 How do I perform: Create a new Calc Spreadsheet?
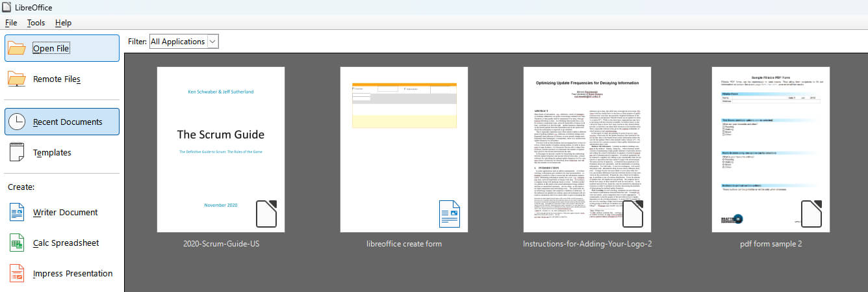pos(62,243)
